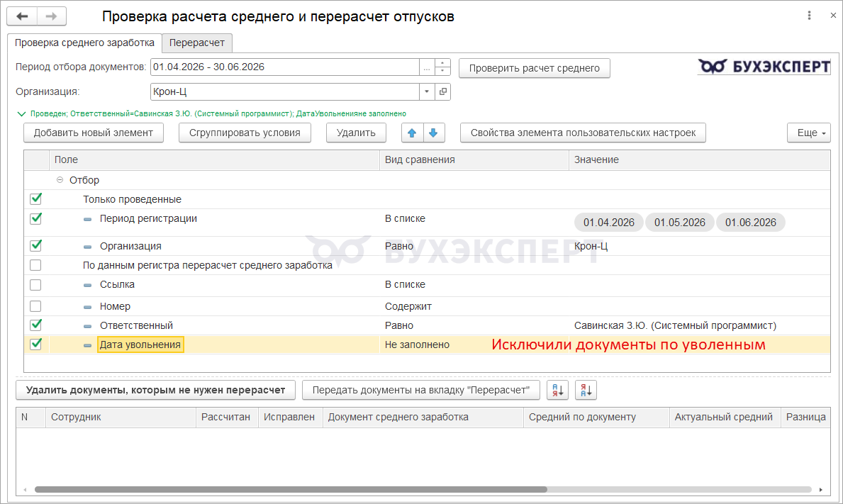Click the dash icon of Период регистрации

click(x=88, y=219)
